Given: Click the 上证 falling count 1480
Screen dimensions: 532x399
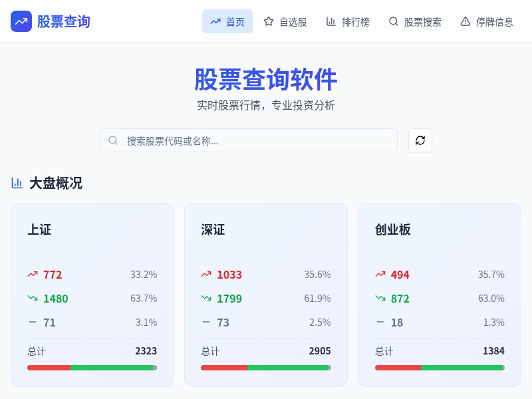Looking at the screenshot, I should (x=56, y=299).
